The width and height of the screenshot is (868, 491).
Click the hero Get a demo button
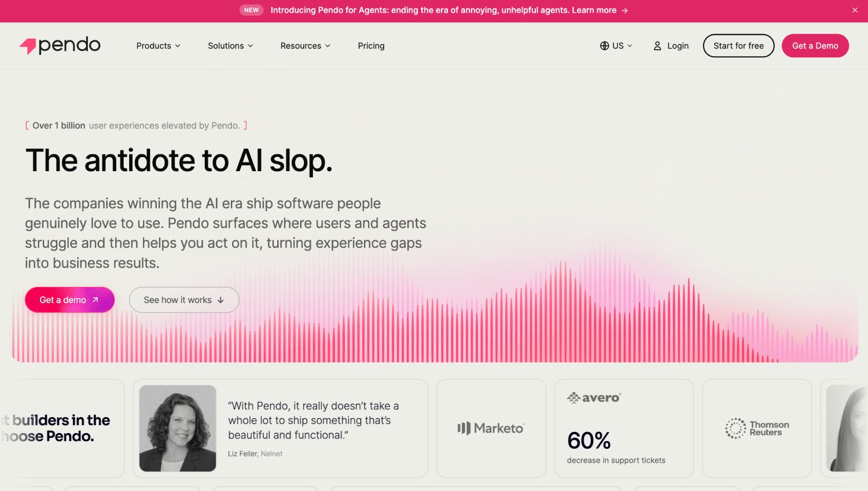click(69, 300)
